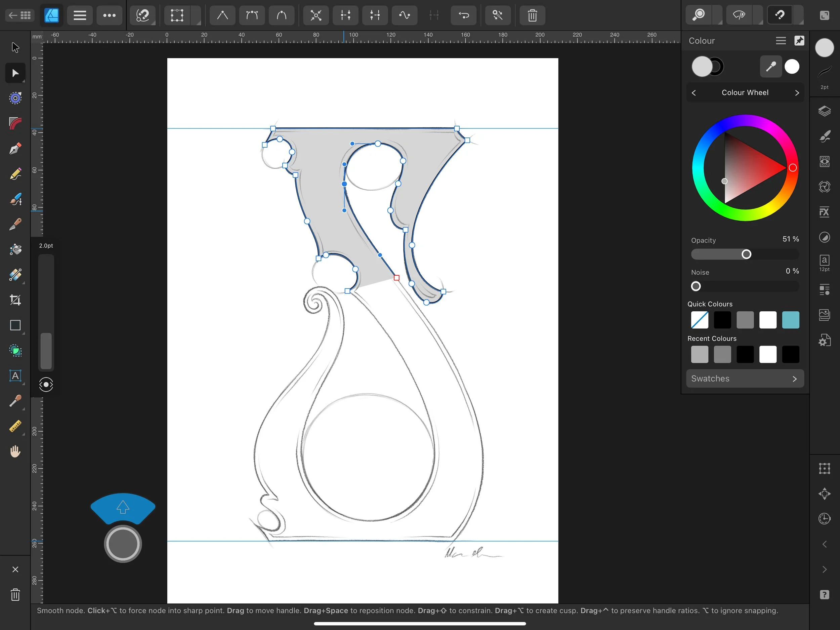Go to previous colour model chevron
840x630 pixels.
694,93
